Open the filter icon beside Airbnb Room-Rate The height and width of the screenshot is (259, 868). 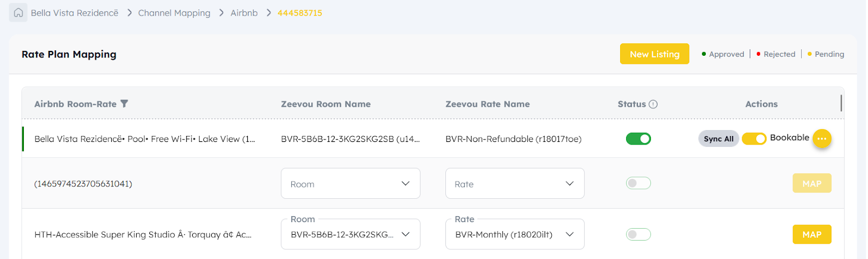tap(124, 103)
